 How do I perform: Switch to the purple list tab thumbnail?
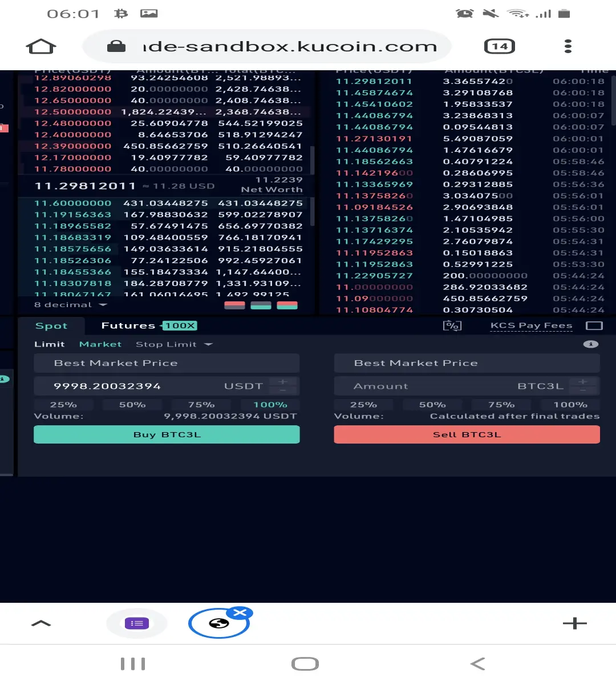coord(137,623)
